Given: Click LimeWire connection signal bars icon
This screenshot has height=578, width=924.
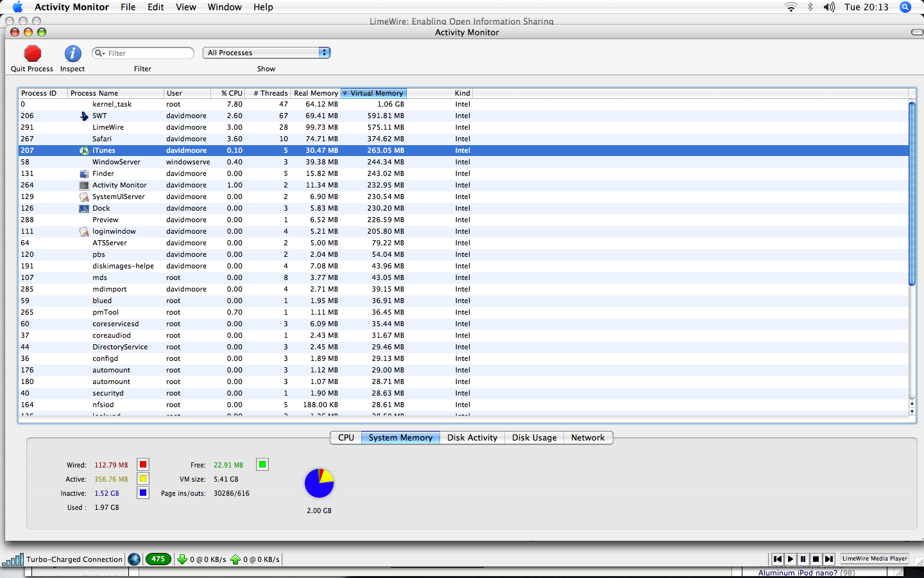Looking at the screenshot, I should pyautogui.click(x=13, y=559).
